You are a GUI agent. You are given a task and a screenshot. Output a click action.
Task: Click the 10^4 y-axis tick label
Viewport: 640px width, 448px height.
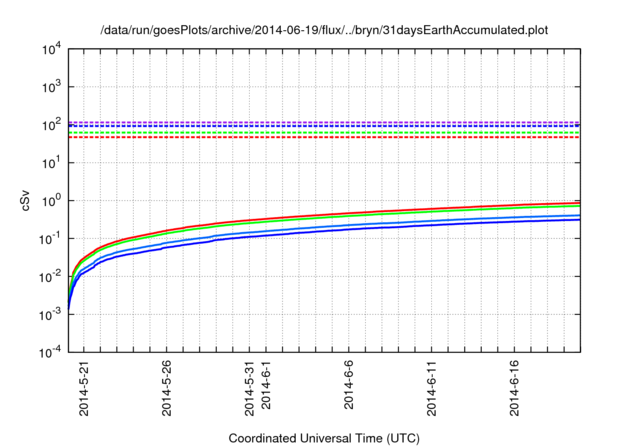[51, 49]
